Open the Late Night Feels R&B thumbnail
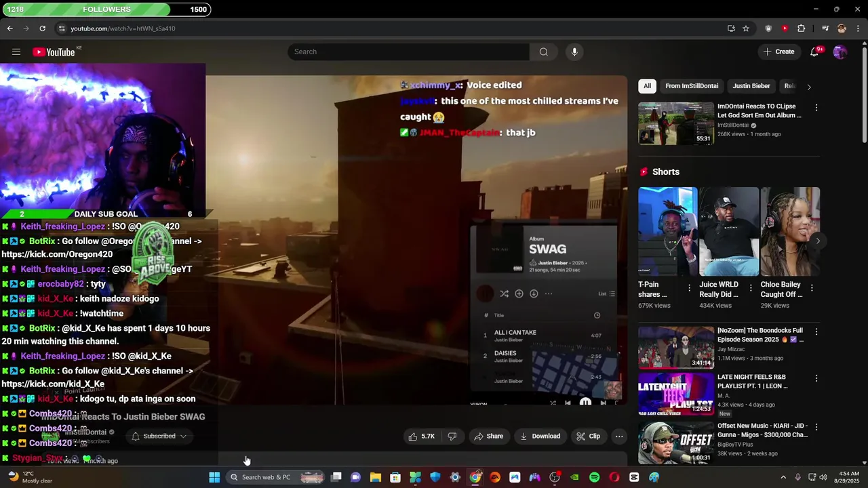Image resolution: width=868 pixels, height=488 pixels. click(676, 394)
